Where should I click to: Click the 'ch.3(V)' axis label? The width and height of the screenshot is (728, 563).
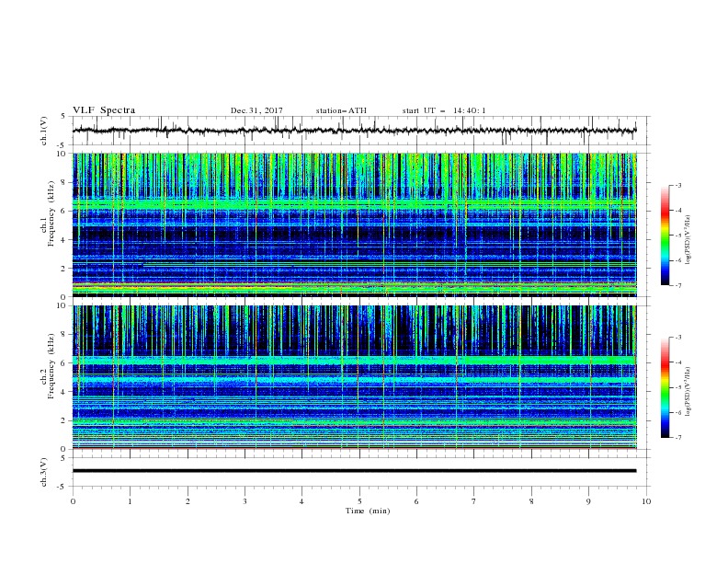44,472
